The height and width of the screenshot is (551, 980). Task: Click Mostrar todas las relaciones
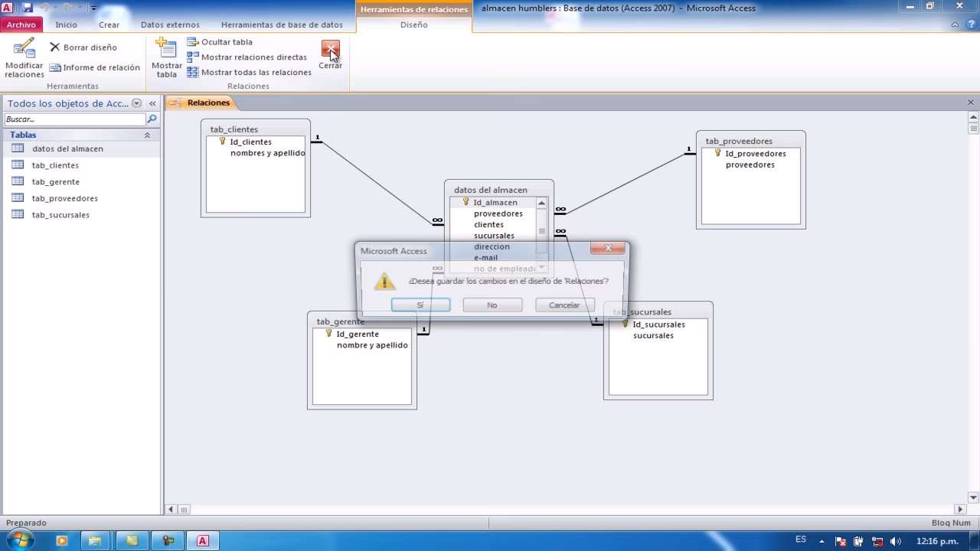coord(249,73)
